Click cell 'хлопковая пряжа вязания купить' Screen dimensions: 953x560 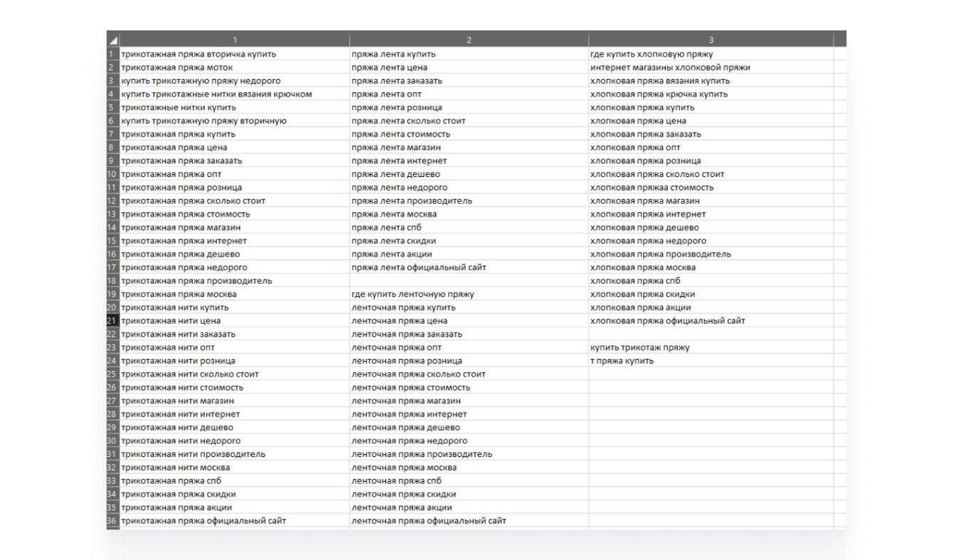[710, 80]
